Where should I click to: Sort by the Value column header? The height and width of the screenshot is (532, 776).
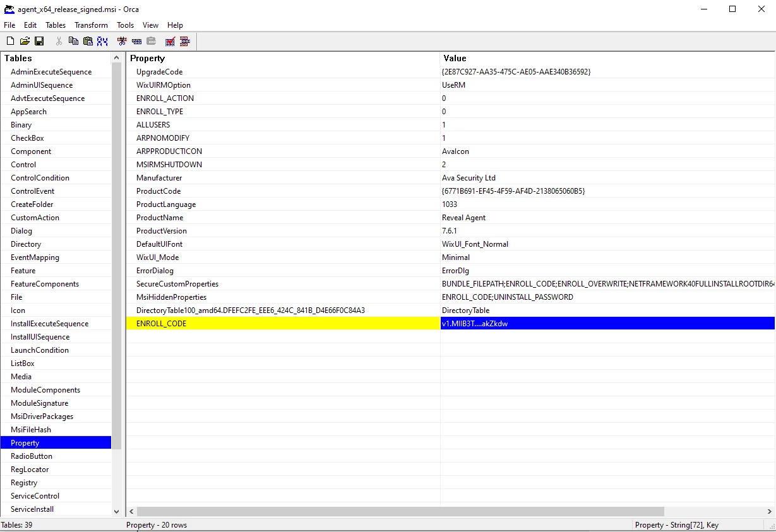coord(607,58)
